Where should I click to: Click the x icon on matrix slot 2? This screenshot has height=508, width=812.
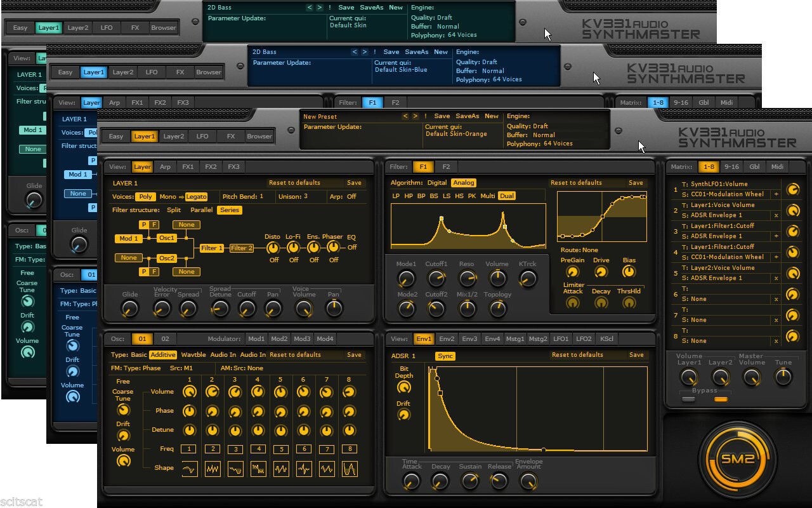(x=776, y=215)
